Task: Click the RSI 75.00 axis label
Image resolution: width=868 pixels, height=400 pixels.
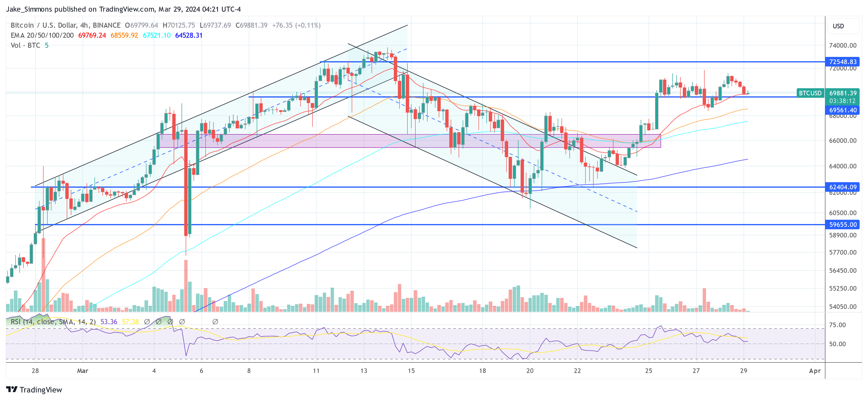Action: pyautogui.click(x=837, y=325)
